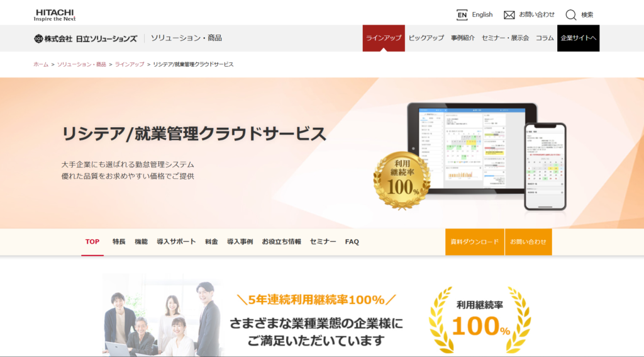This screenshot has height=357, width=644.
Task: Open the セミナー・展示会 navigation item
Action: click(x=505, y=38)
